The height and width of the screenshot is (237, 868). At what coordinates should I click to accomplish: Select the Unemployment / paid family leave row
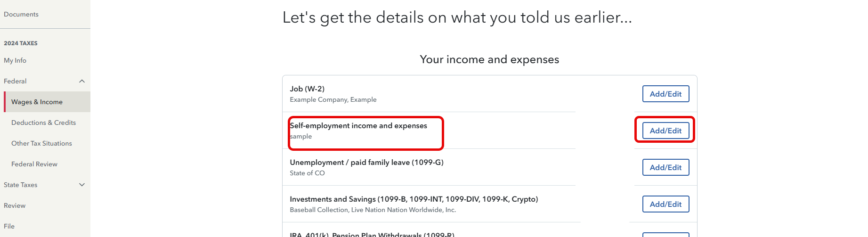coord(366,163)
